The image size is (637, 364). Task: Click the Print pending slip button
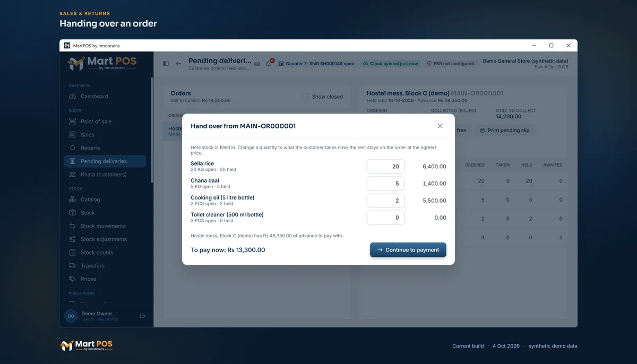(x=504, y=131)
